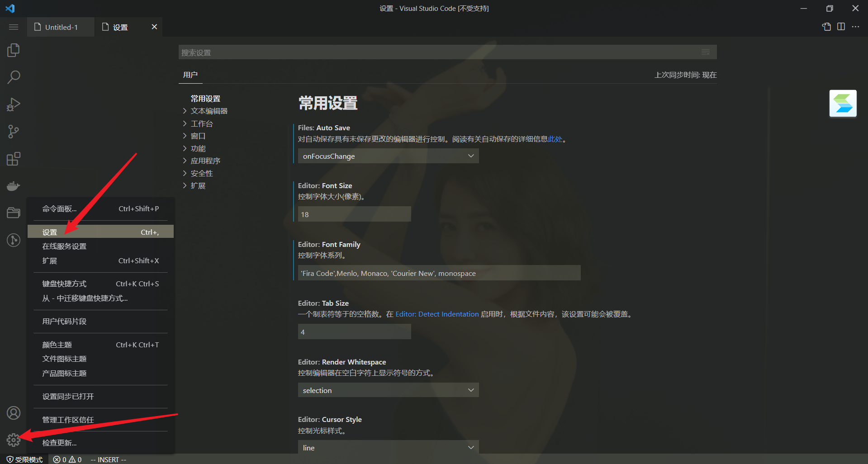This screenshot has width=868, height=464.
Task: Choose 键盘快捷方式 from the menu
Action: (100, 284)
